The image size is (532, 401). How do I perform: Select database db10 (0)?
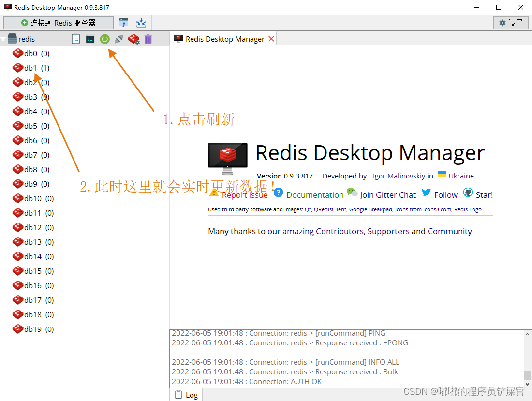[x=33, y=198]
